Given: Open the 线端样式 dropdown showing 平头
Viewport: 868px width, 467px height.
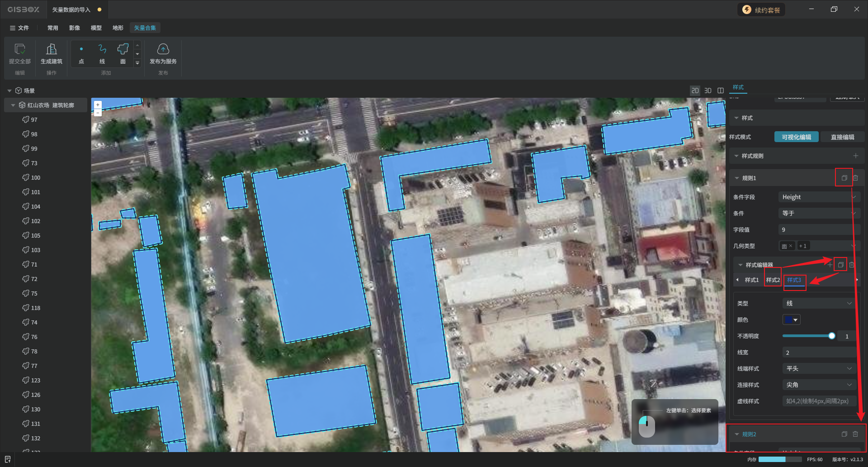Looking at the screenshot, I should (x=818, y=369).
